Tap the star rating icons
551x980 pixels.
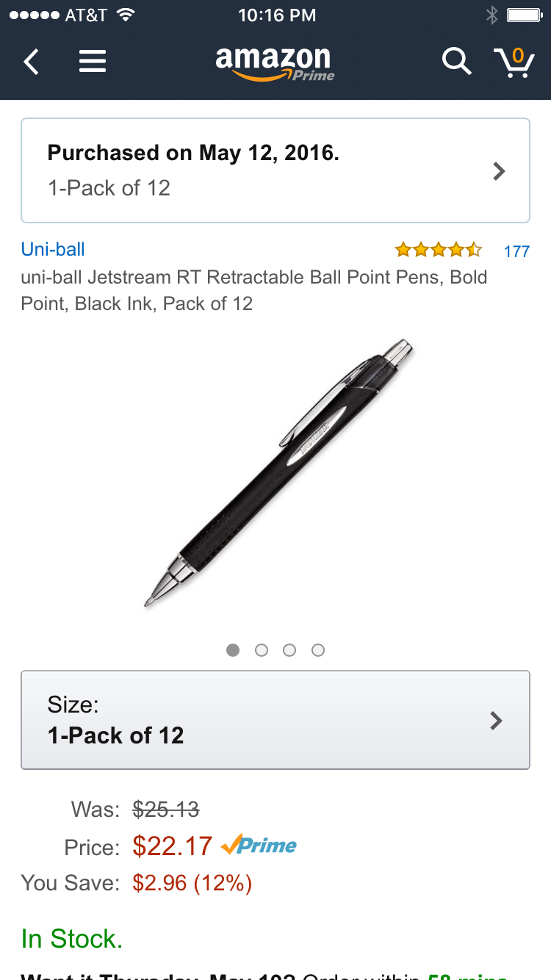[438, 250]
